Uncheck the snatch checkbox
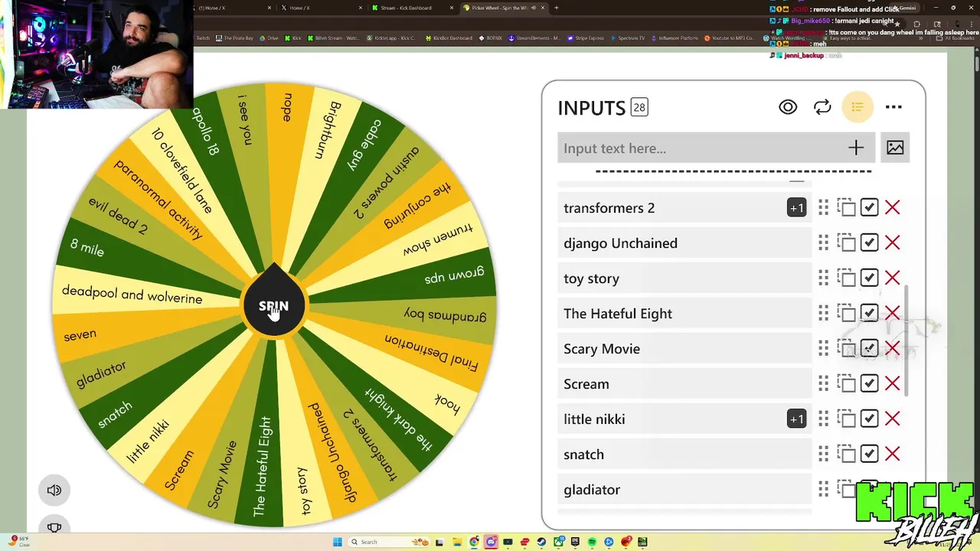Viewport: 980px width, 551px height. (869, 454)
